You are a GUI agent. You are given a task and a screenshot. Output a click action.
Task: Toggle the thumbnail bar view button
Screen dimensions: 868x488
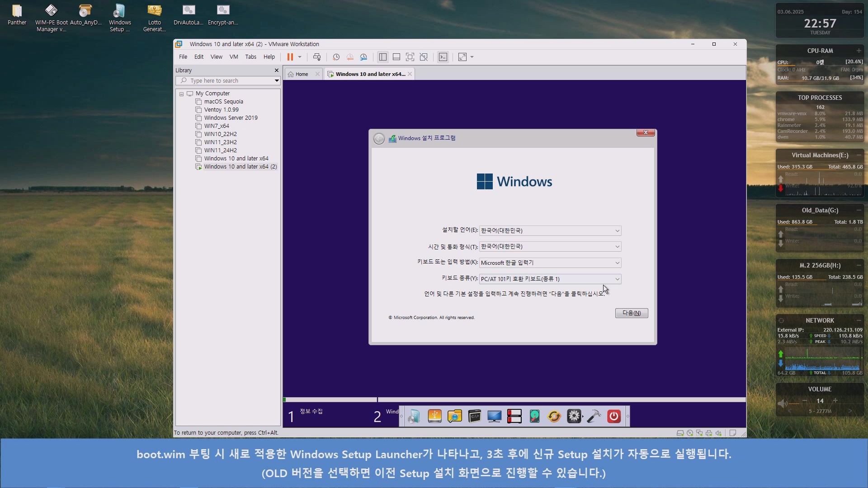tap(396, 57)
